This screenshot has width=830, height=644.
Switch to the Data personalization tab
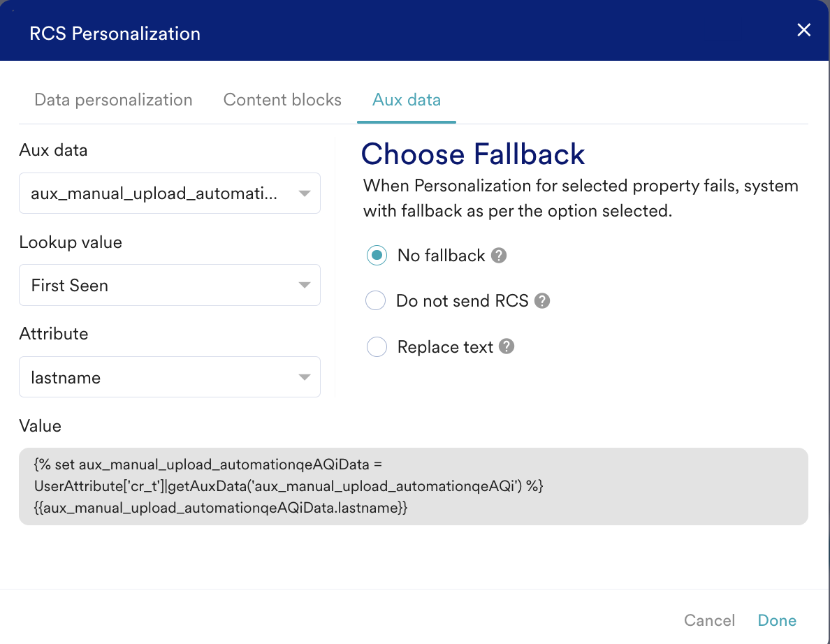(113, 100)
